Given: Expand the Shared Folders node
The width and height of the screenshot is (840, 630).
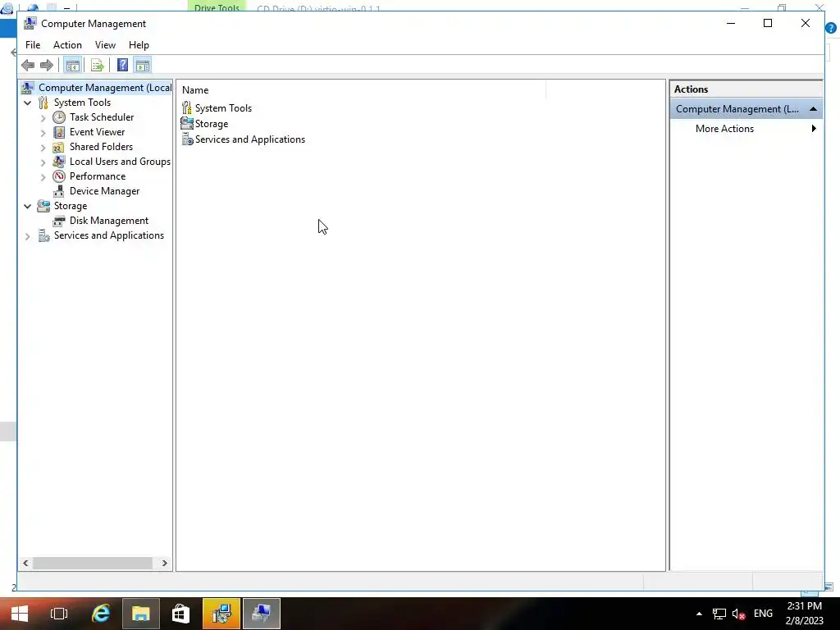Looking at the screenshot, I should click(43, 148).
